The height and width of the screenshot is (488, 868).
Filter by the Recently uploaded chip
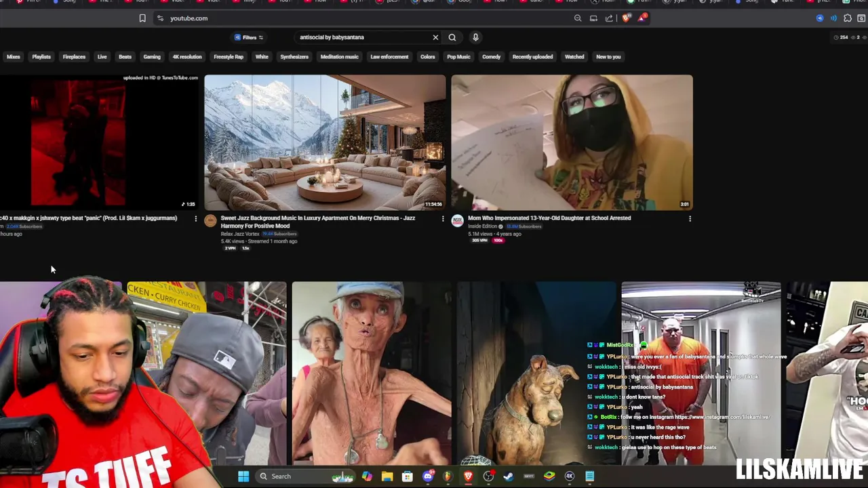(532, 57)
